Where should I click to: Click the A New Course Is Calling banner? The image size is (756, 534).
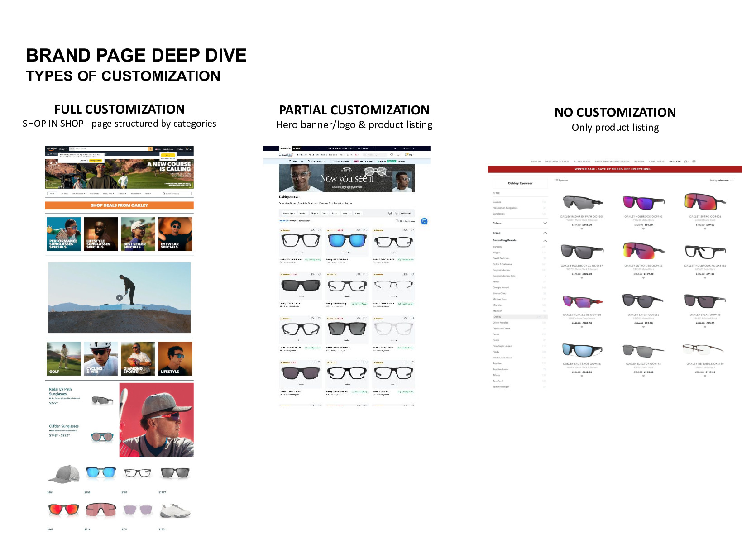click(x=120, y=173)
